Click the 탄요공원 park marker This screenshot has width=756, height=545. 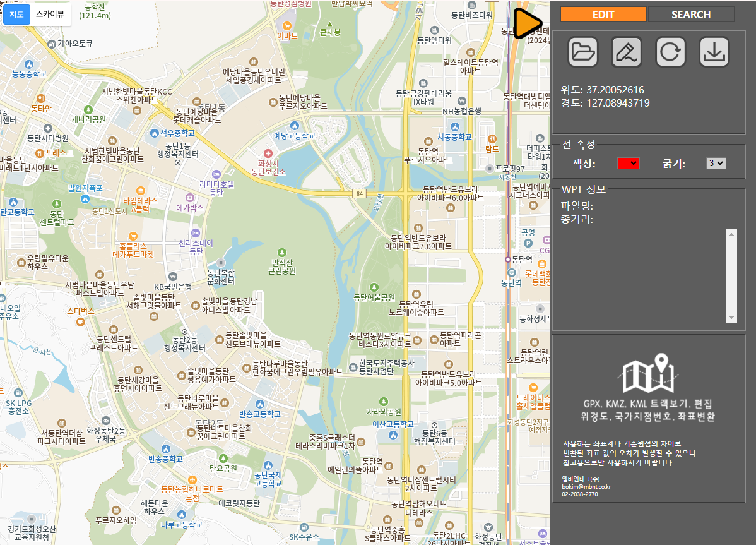pyautogui.click(x=223, y=458)
